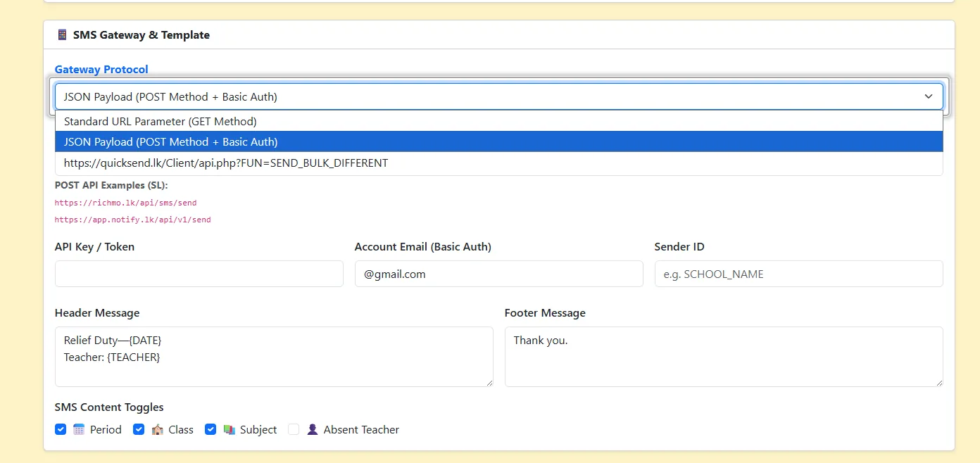This screenshot has width=980, height=463.
Task: Click the dropdown chevron arrow in Gateway Protocol
Action: (929, 96)
